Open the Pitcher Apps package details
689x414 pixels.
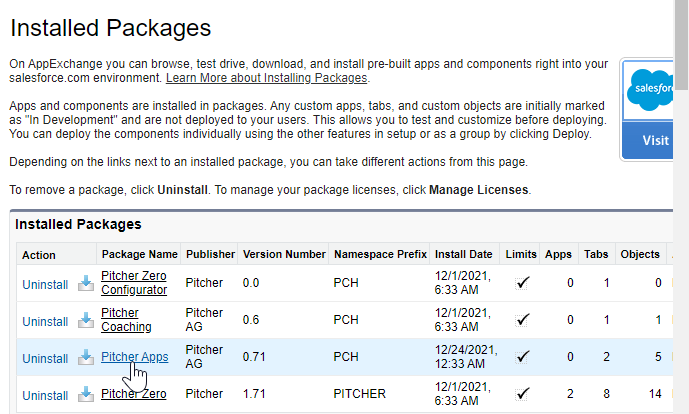click(134, 357)
